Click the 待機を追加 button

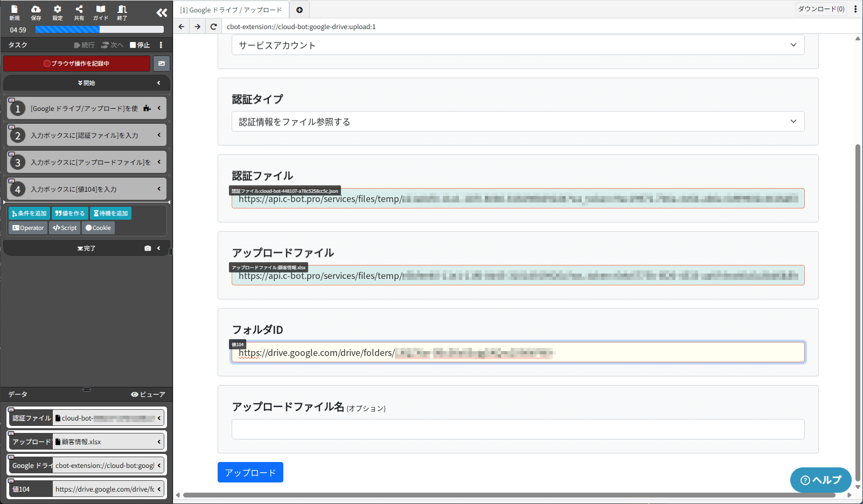tap(110, 214)
